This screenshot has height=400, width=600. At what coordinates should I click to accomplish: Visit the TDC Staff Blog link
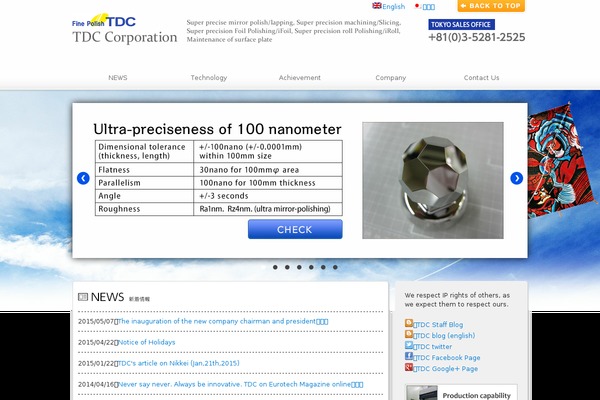pos(439,325)
